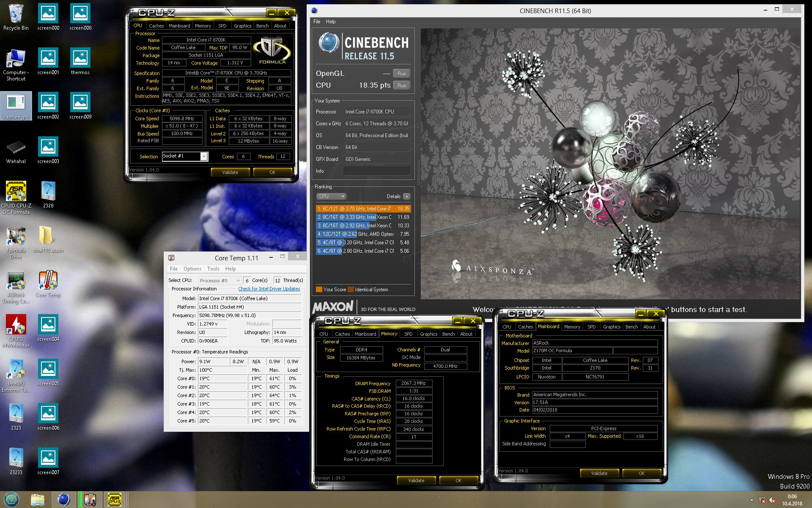812x508 pixels.
Task: Open About tab in CPU-Z Mainboard window
Action: [649, 327]
